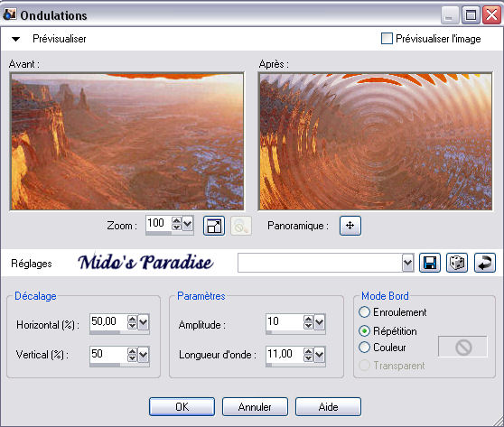Open the Horizontal (%) slider dropdown arrow

pos(143,322)
